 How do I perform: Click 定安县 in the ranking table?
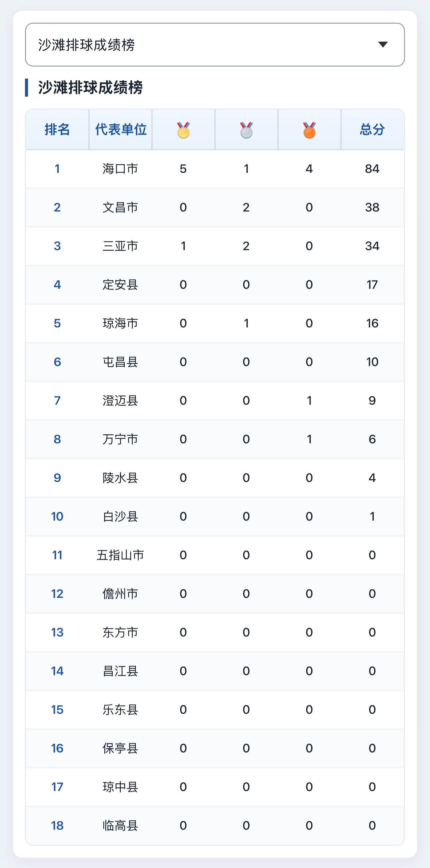[120, 285]
